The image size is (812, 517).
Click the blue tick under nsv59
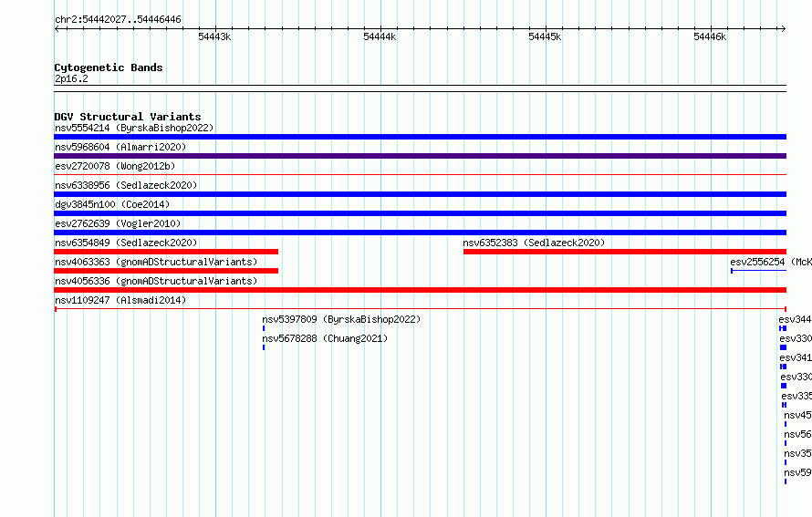click(785, 481)
